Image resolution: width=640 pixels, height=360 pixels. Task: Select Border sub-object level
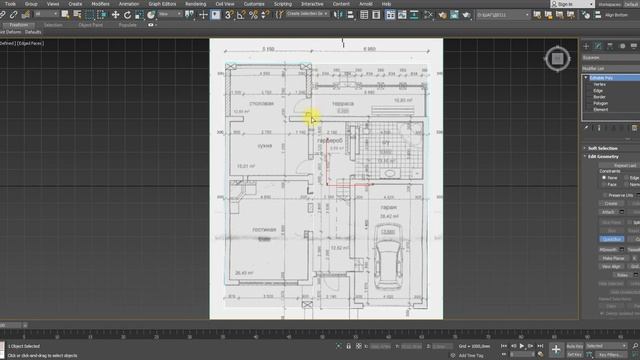[599, 97]
